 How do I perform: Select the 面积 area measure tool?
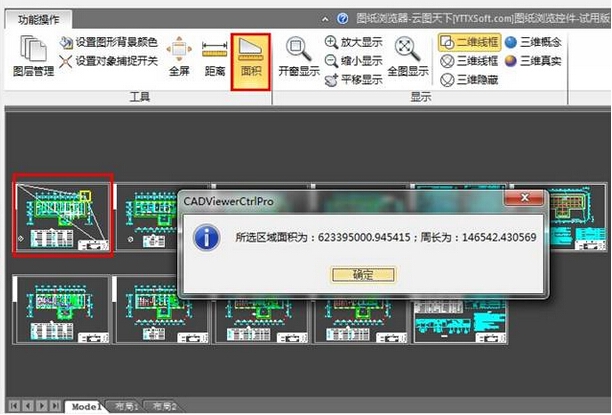(250, 58)
